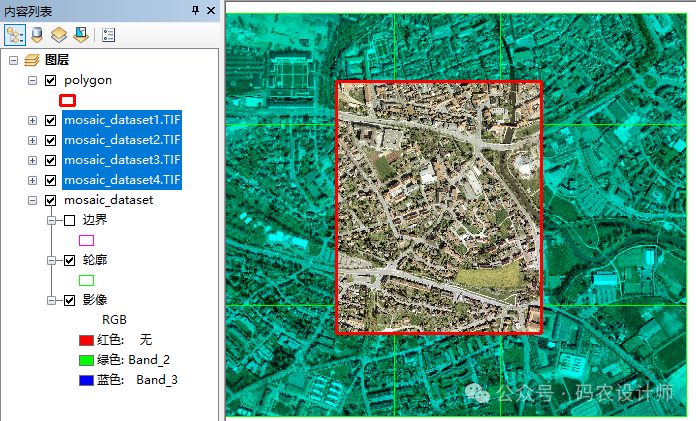Uncheck the polygon layer checkbox
Viewport: 696px width, 421px height.
pos(50,80)
